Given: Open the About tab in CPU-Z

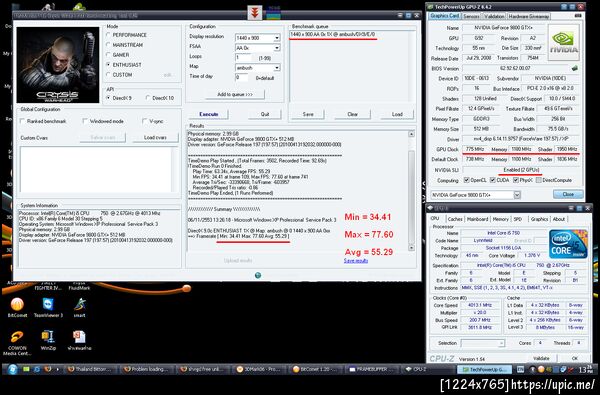Looking at the screenshot, I should (x=559, y=219).
